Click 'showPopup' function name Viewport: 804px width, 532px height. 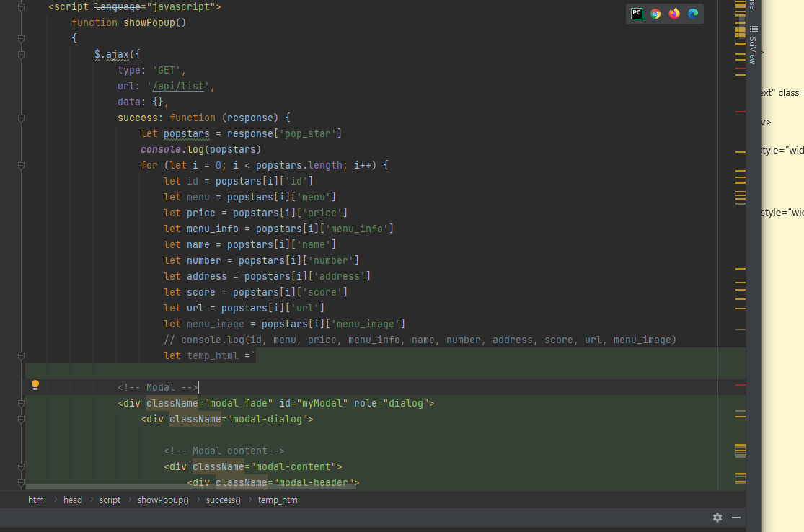(149, 22)
